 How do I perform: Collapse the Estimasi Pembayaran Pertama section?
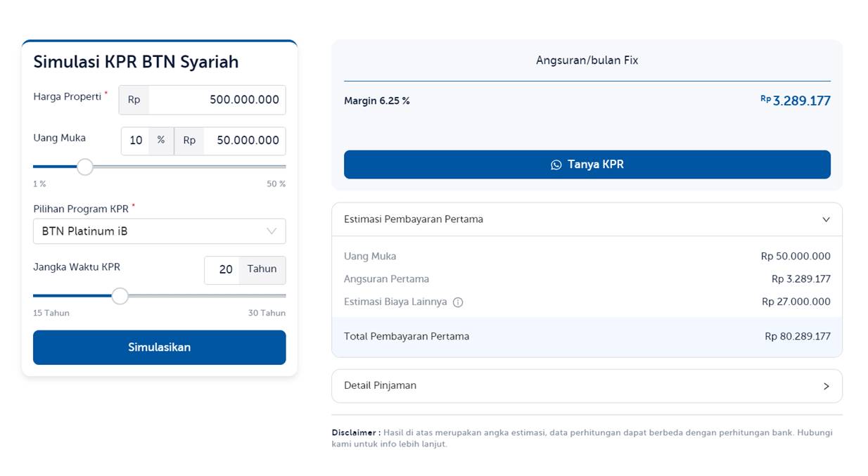[586, 219]
